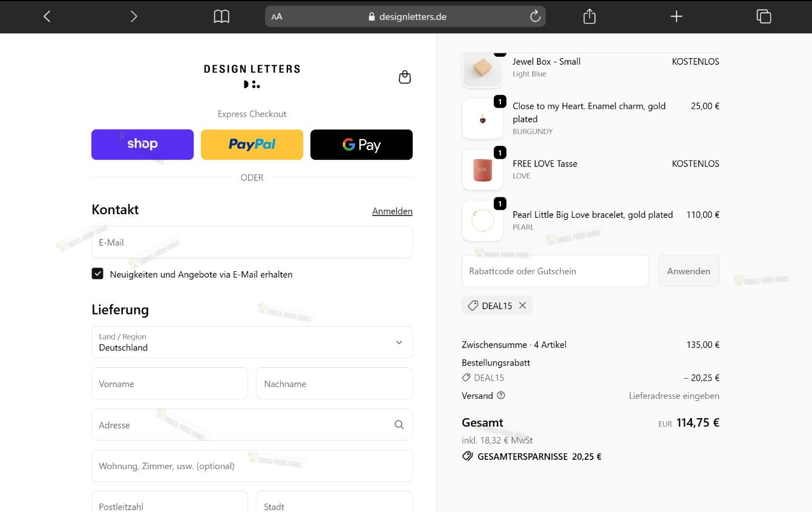Click the GESAMTERSPARNISSE 20,25 € line
Viewport: 812px width, 512px height.
tap(531, 457)
